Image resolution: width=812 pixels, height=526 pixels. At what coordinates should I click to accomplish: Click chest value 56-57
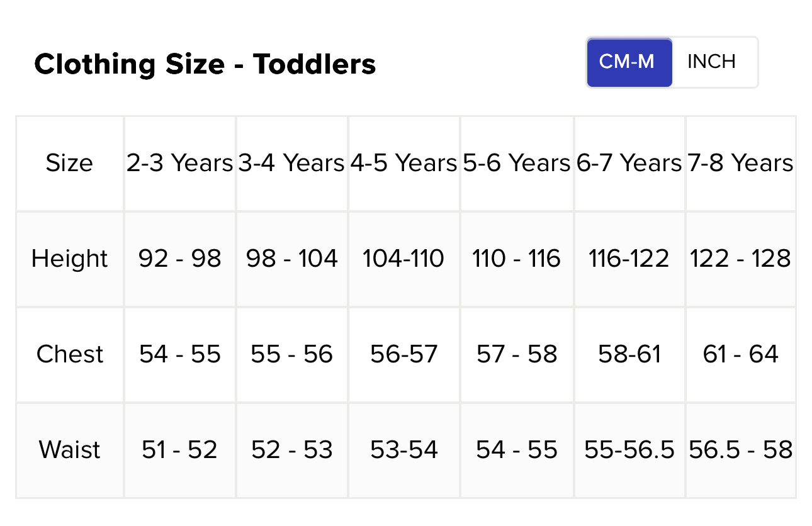[403, 354]
